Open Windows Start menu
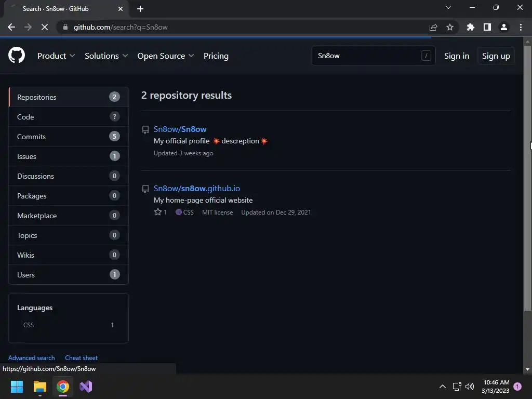 pyautogui.click(x=17, y=387)
